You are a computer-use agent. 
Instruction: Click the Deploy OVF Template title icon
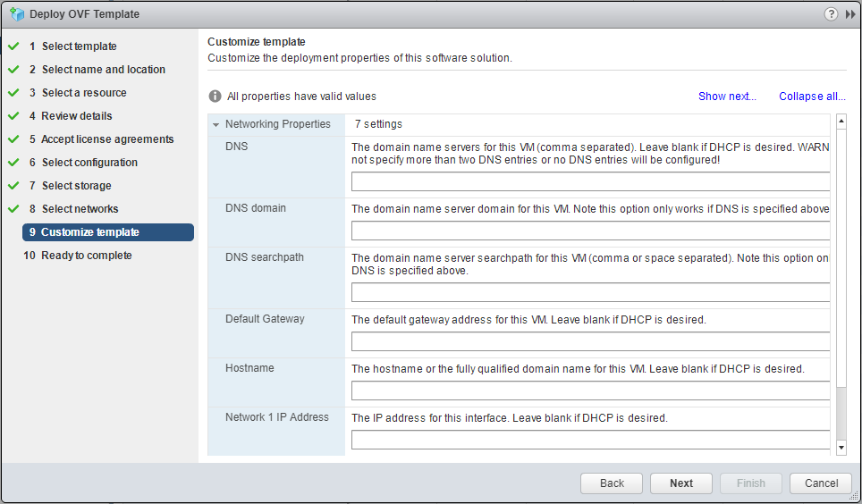[16, 14]
